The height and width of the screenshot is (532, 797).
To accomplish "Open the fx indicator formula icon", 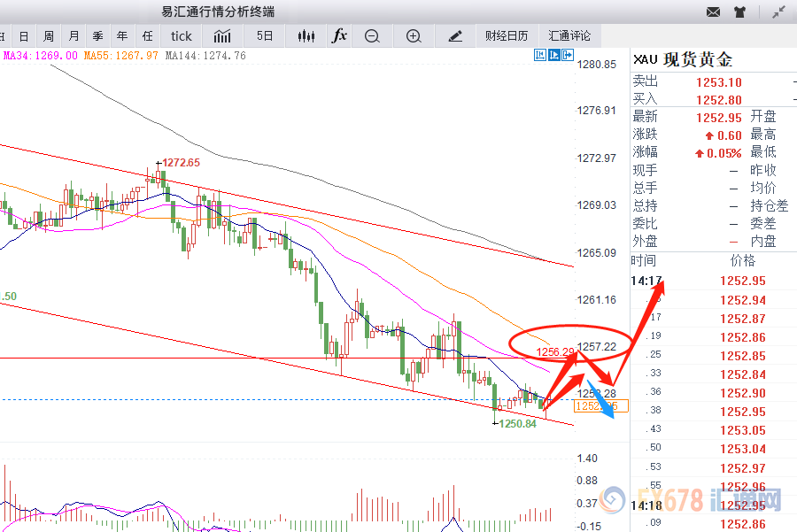I will [339, 35].
